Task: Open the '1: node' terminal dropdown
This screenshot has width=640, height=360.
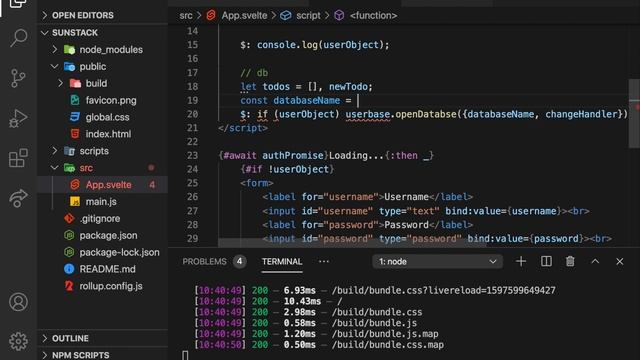Action: (x=437, y=261)
